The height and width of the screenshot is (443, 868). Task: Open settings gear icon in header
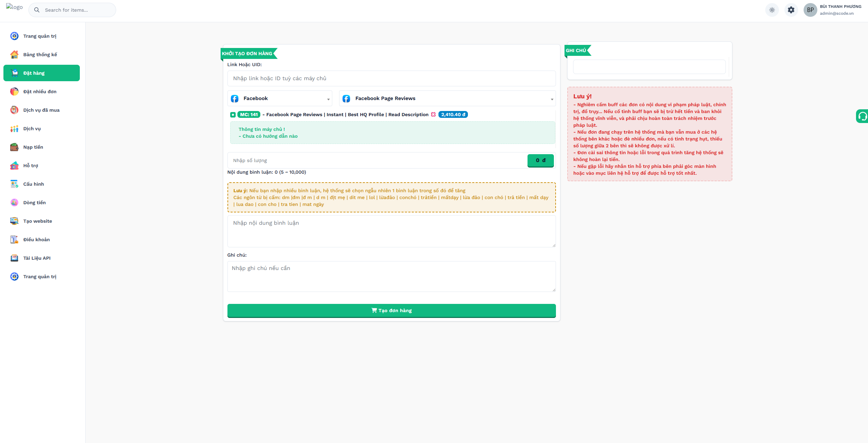pyautogui.click(x=791, y=10)
